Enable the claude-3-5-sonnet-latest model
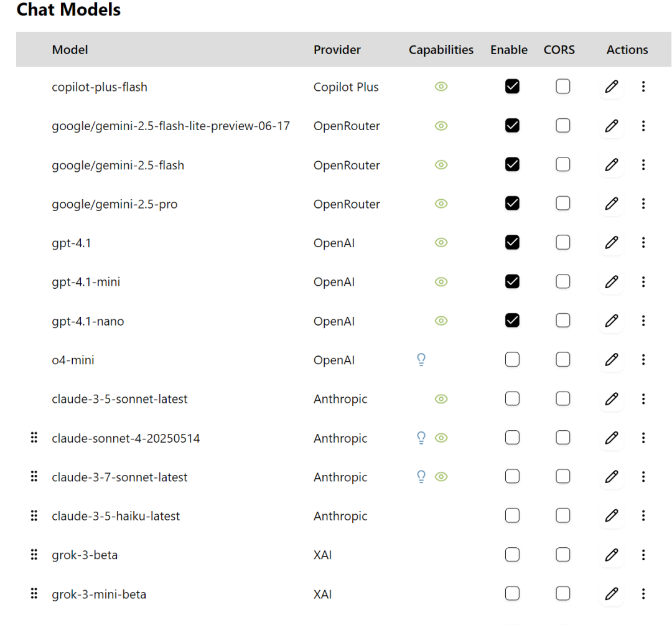The width and height of the screenshot is (672, 625). [512, 398]
